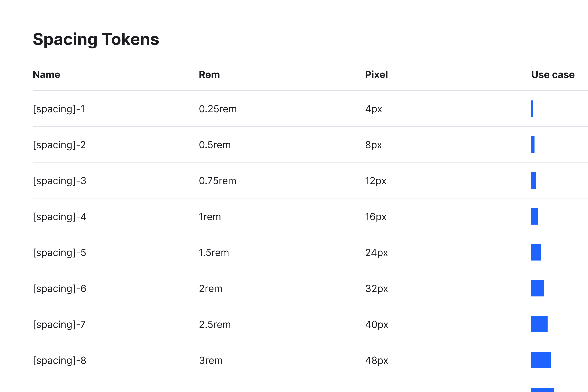Click the 1.5rem value cell

coord(214,253)
